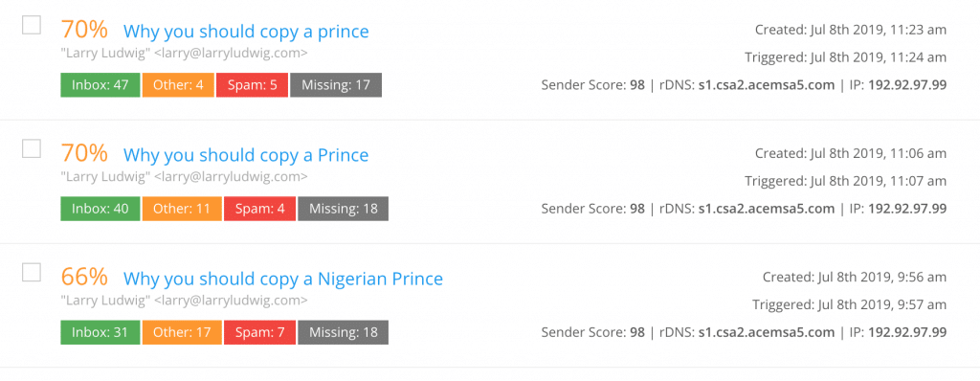Click the 66% score of the Nigerian Prince test
Image resolution: width=980 pixels, height=381 pixels.
tap(84, 277)
